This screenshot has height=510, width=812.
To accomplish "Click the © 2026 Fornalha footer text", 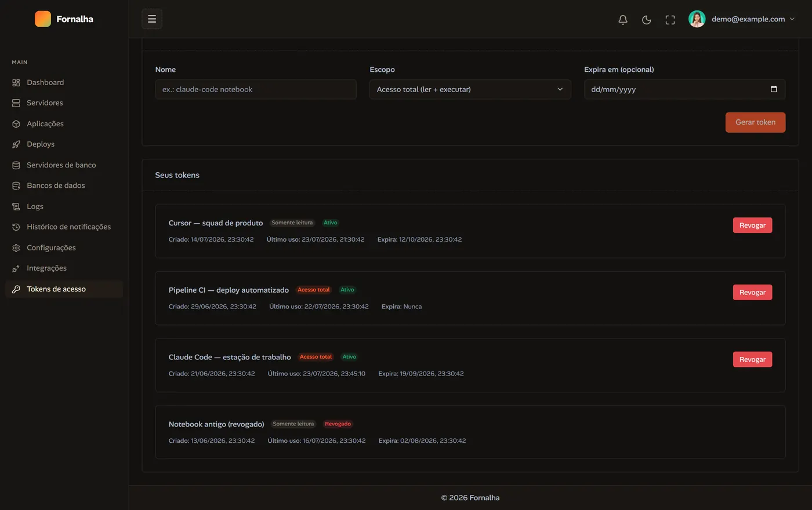I will tap(470, 498).
